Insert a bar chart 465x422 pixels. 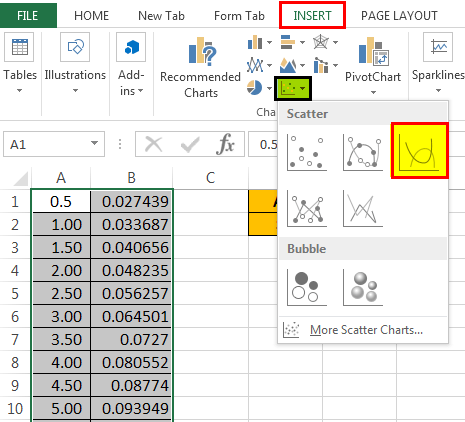coord(288,42)
